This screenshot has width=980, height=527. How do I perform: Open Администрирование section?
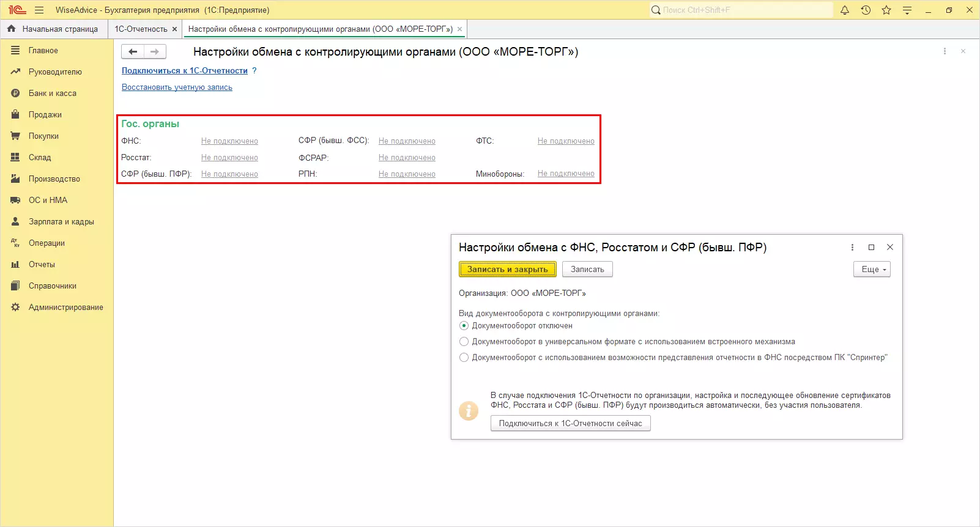pyautogui.click(x=66, y=308)
